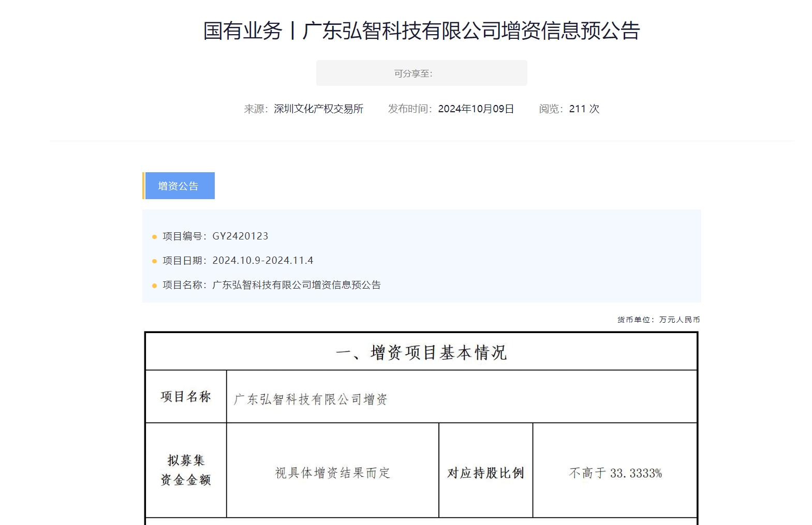Click the 项目名称 line in the info box
812x525 pixels.
click(x=272, y=285)
